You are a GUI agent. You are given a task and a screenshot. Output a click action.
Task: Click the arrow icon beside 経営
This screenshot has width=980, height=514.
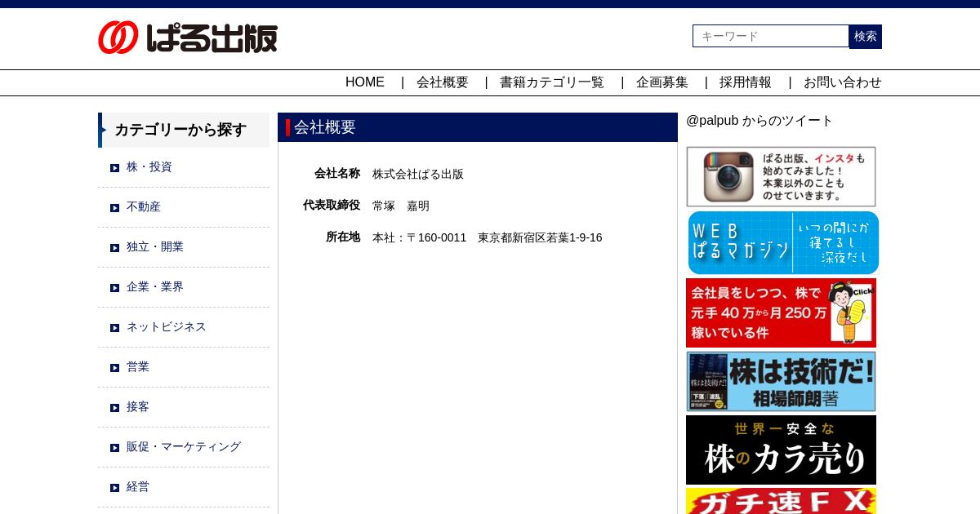tap(115, 488)
